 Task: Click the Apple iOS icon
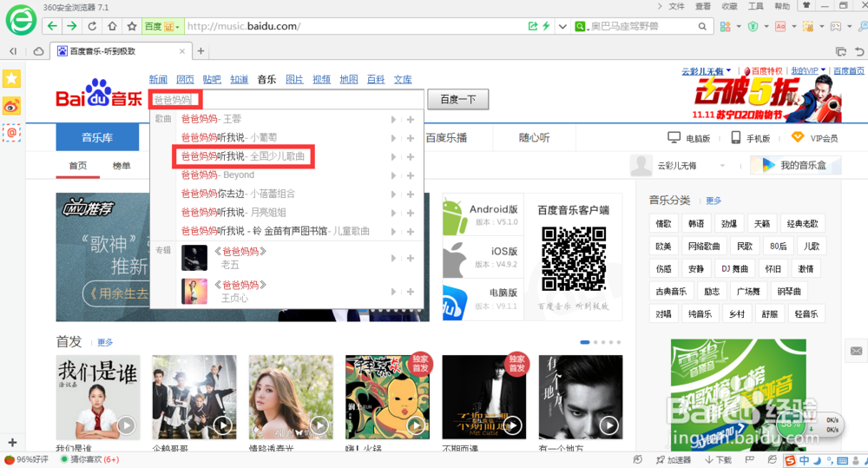click(x=455, y=259)
